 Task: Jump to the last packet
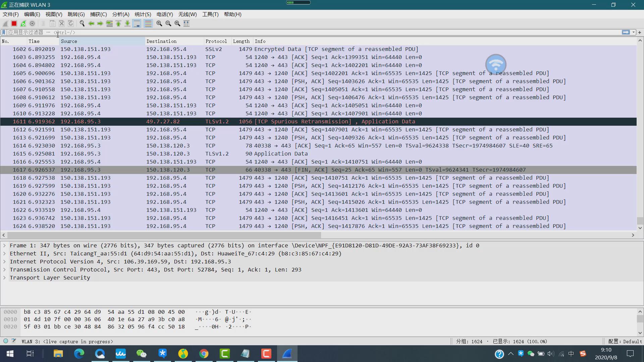pyautogui.click(x=127, y=23)
